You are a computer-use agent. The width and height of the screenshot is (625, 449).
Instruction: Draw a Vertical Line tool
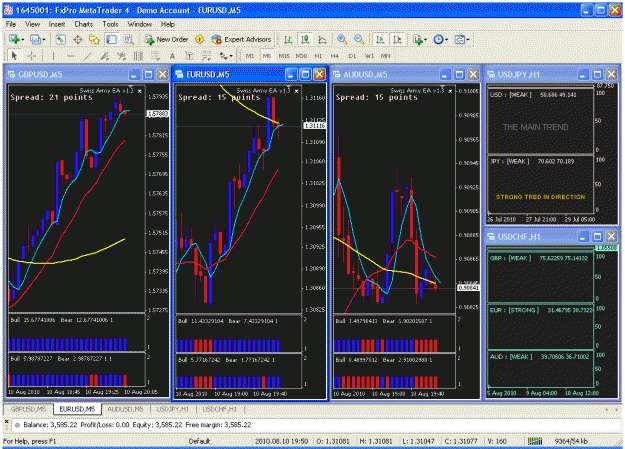click(x=53, y=56)
